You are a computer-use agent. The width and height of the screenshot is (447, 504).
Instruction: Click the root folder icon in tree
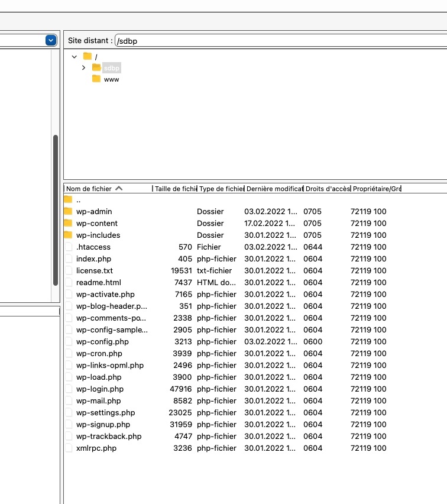click(88, 56)
